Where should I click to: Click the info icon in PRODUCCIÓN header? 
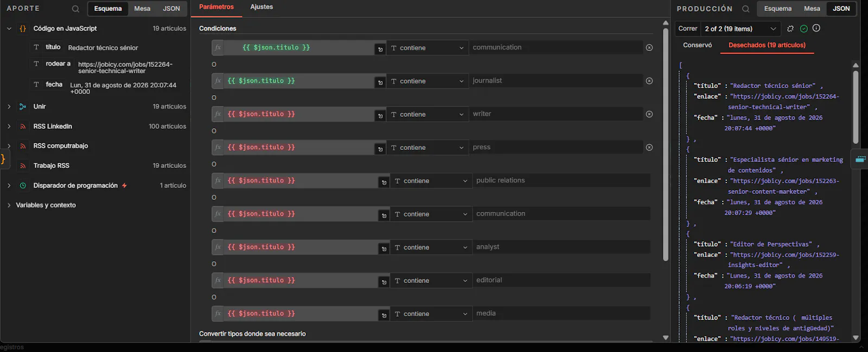click(816, 28)
